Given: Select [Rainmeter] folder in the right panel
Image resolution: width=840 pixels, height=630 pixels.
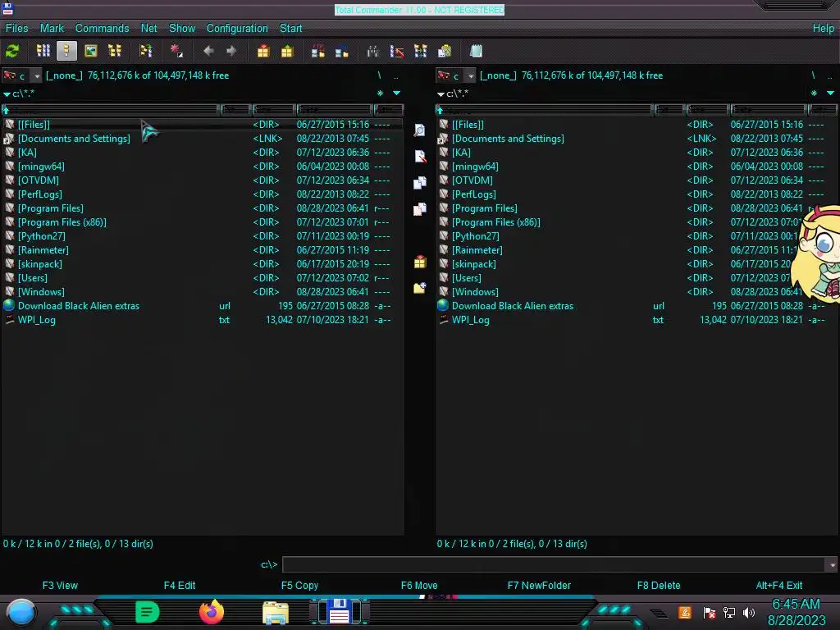Looking at the screenshot, I should click(637, 250).
